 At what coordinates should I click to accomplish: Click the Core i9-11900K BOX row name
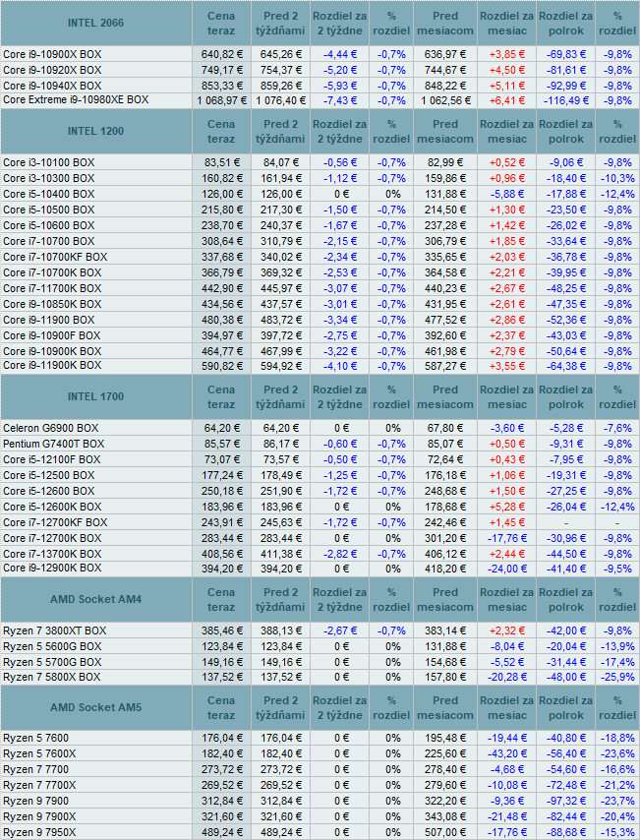pyautogui.click(x=52, y=365)
